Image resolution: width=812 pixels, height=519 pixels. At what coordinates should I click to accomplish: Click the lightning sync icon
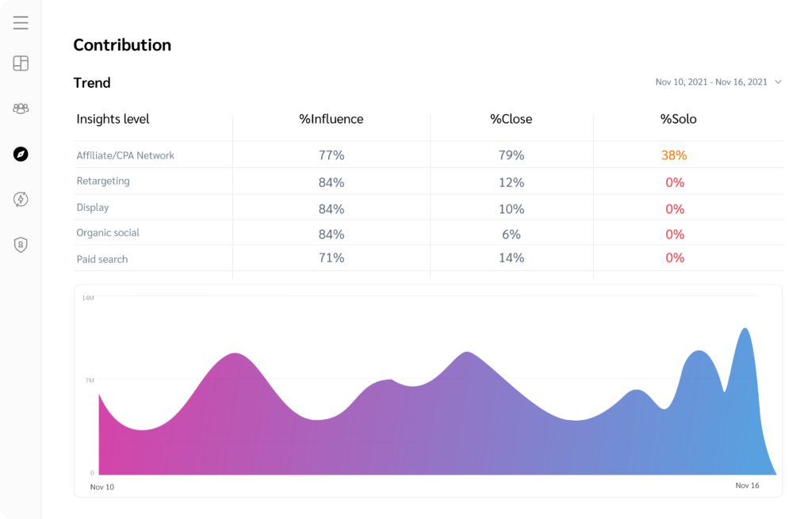(21, 200)
